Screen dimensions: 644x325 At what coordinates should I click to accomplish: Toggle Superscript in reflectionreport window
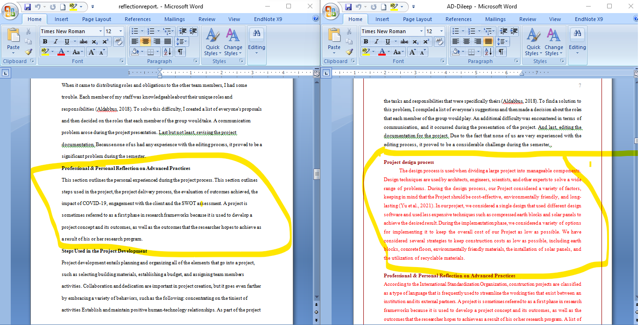point(106,42)
